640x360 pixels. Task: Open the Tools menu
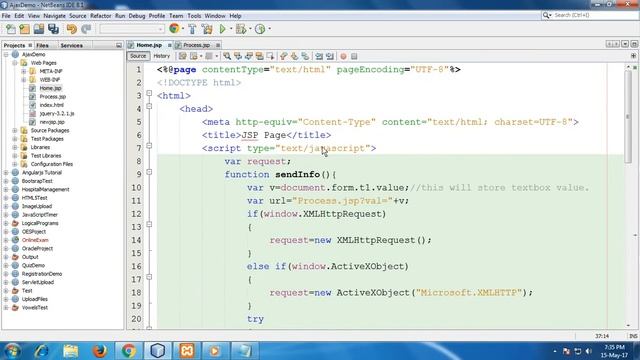click(x=194, y=16)
